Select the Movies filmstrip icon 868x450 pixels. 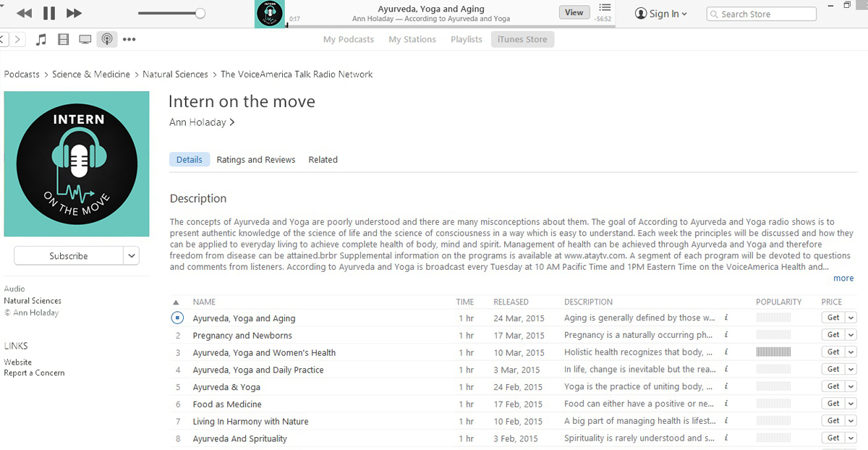coord(63,39)
